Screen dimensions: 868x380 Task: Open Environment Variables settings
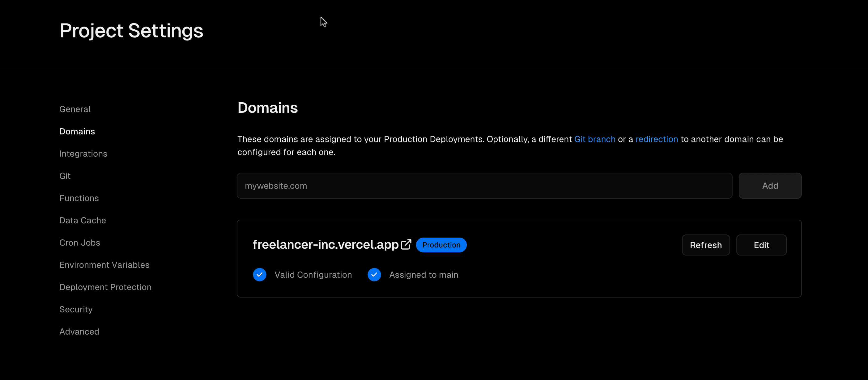pyautogui.click(x=104, y=265)
